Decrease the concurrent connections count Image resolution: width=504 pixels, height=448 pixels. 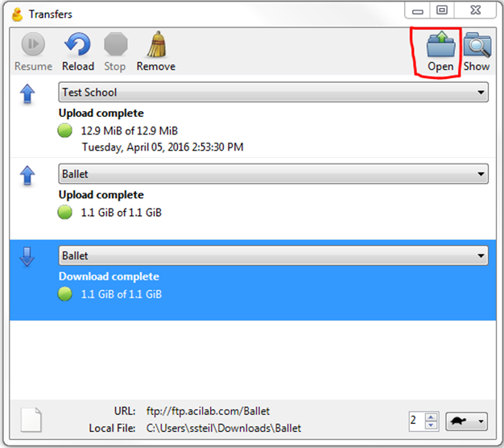pos(431,425)
